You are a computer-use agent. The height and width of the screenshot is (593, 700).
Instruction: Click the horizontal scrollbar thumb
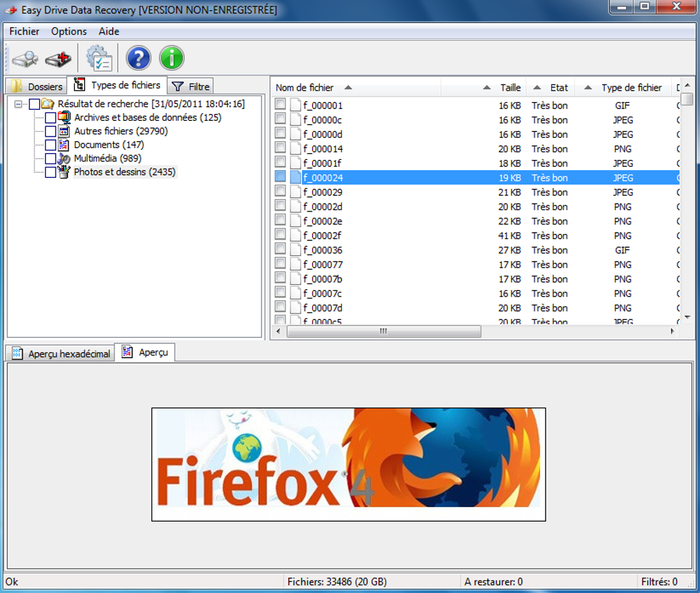tap(384, 331)
